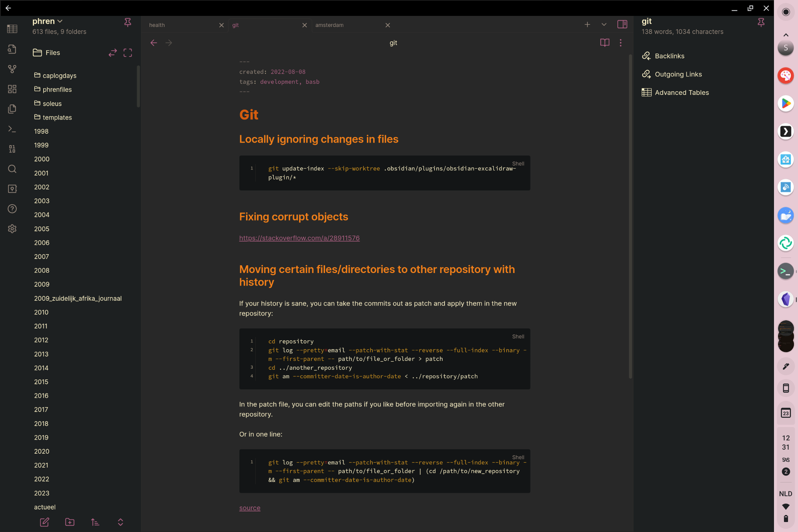
Task: Create a new folder in the file explorer
Action: (x=69, y=522)
